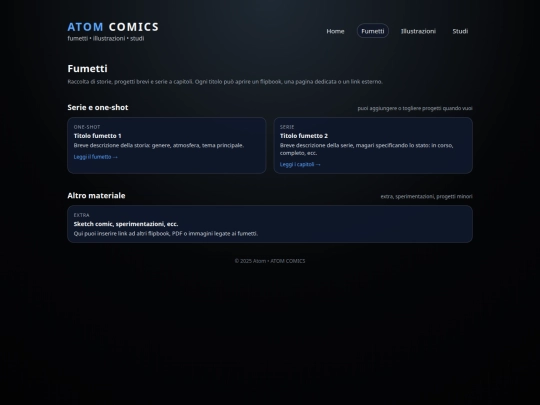This screenshot has height=405, width=540.
Task: Click the description starting 'Raccolta di storie'
Action: coord(225,82)
